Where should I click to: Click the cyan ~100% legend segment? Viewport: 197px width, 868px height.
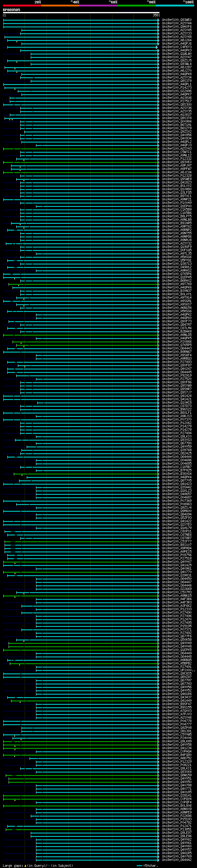(175, 6)
